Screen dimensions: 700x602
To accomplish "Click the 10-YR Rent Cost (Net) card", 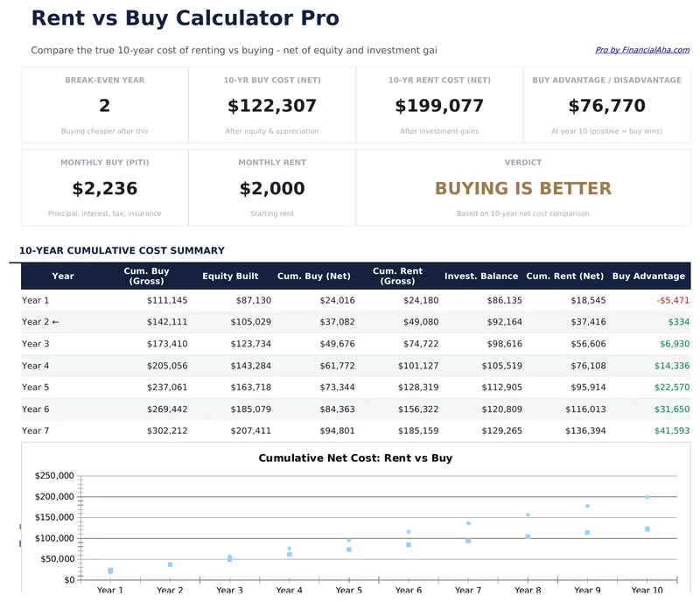I will (x=439, y=107).
